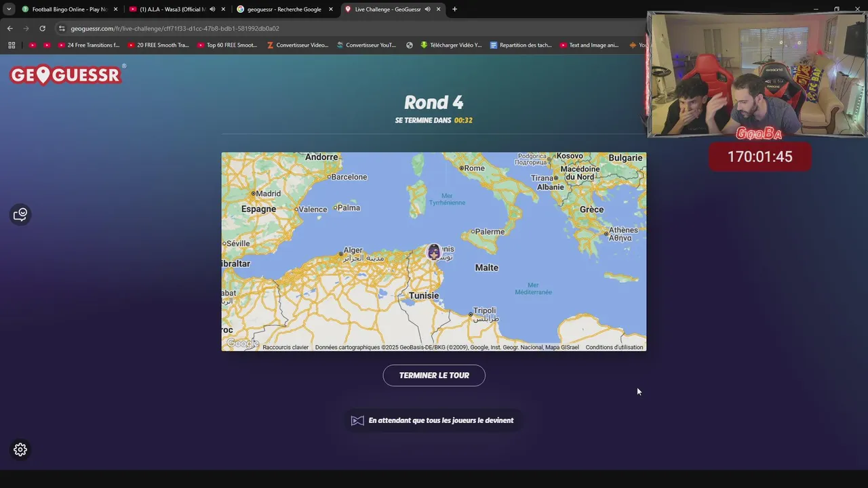
Task: Click the Google logo on the map
Action: (x=242, y=344)
